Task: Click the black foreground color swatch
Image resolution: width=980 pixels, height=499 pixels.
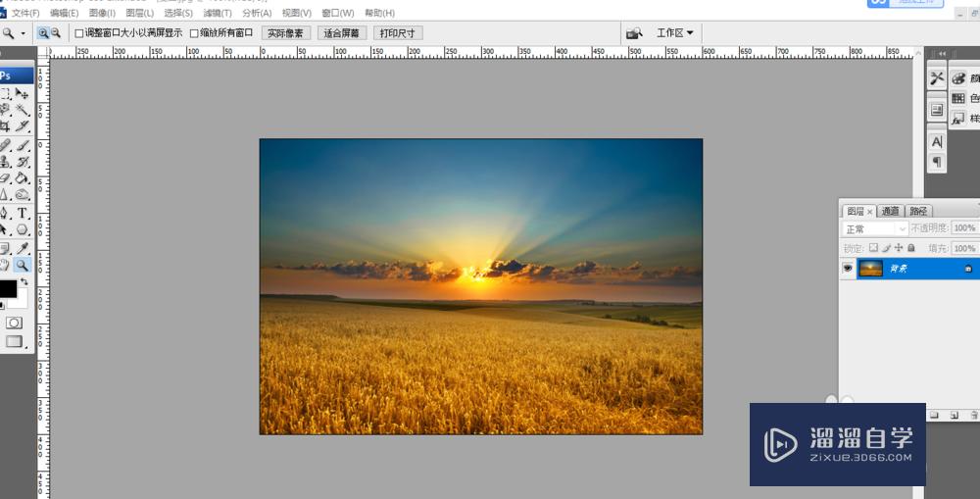Action: [6, 288]
